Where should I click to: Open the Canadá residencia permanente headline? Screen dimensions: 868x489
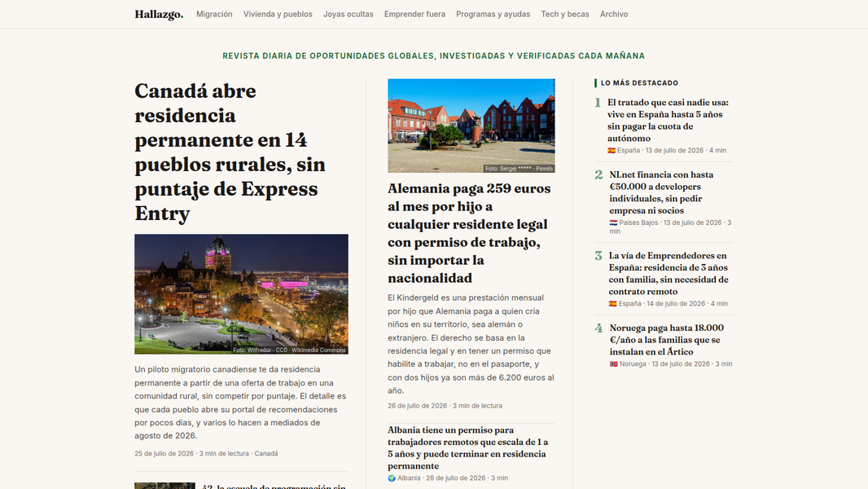[230, 152]
